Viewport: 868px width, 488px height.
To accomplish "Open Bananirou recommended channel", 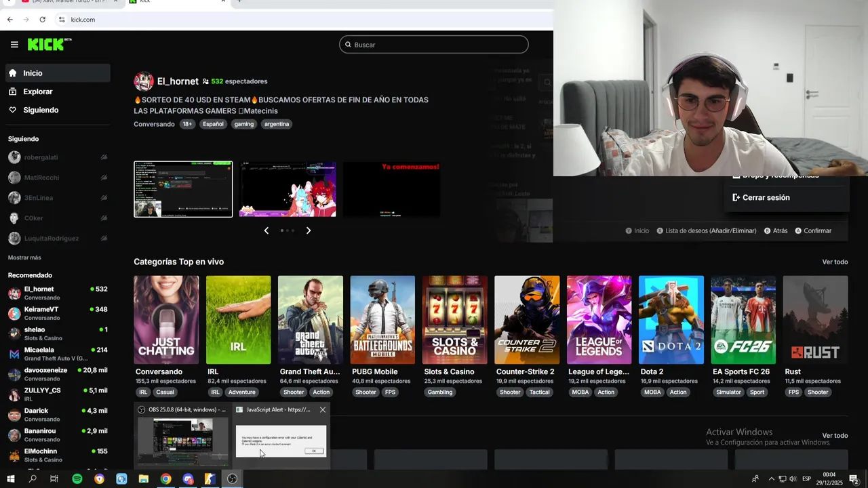I will pyautogui.click(x=58, y=435).
